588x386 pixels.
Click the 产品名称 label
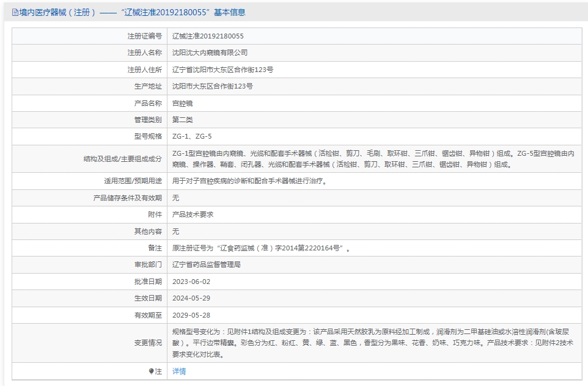(x=148, y=103)
